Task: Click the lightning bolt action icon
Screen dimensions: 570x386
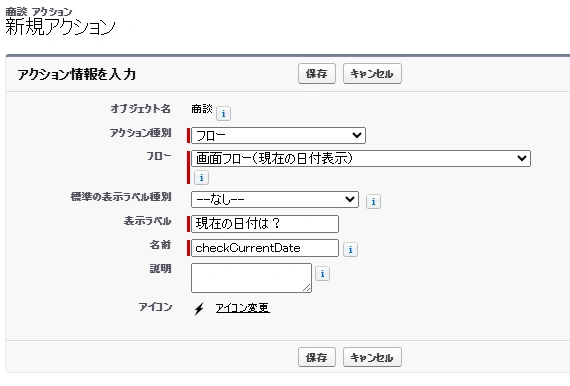Action: click(199, 309)
